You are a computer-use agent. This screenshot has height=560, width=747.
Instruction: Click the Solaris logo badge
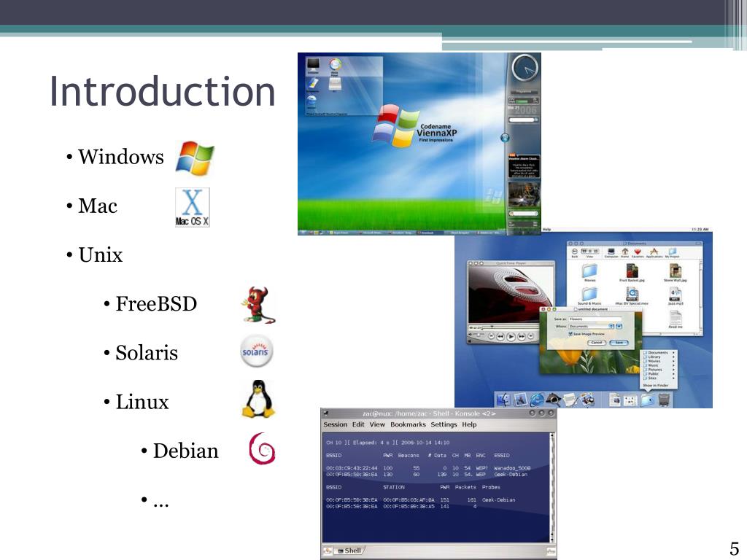tap(256, 351)
